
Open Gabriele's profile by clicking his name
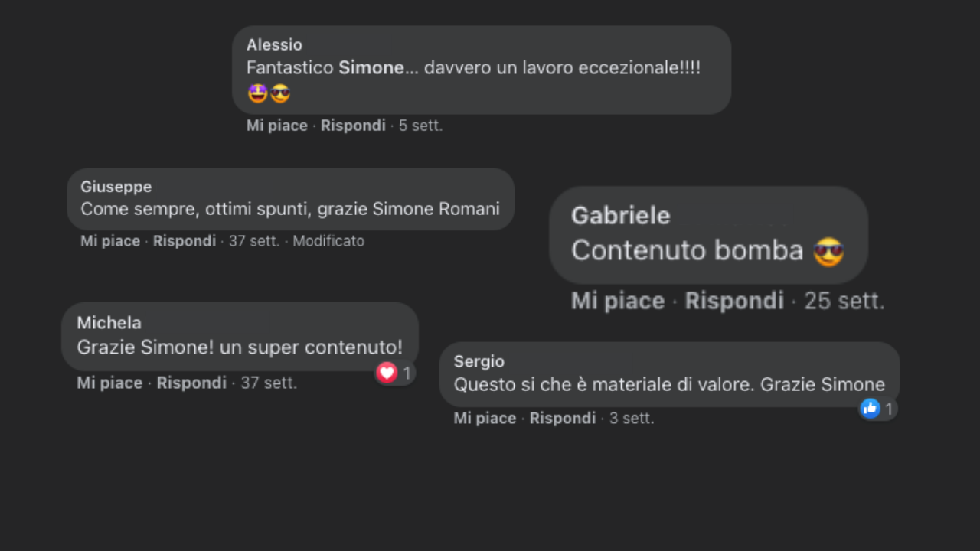coord(620,216)
